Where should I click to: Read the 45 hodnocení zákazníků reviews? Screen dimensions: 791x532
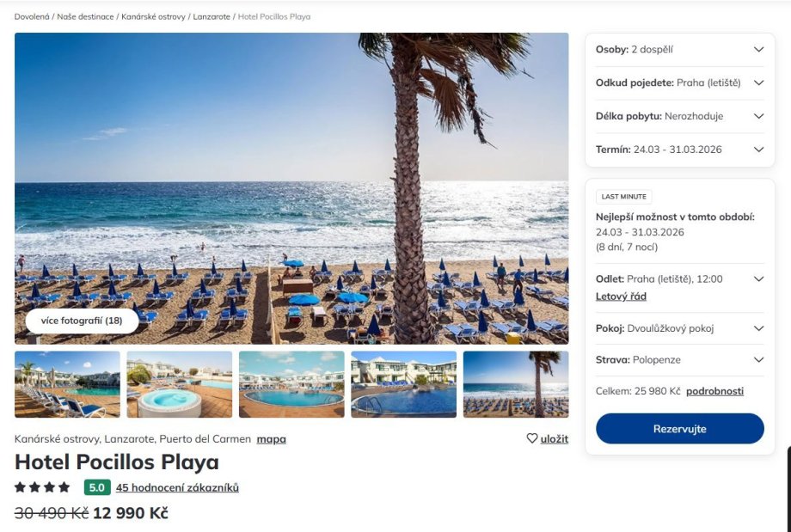pos(177,487)
